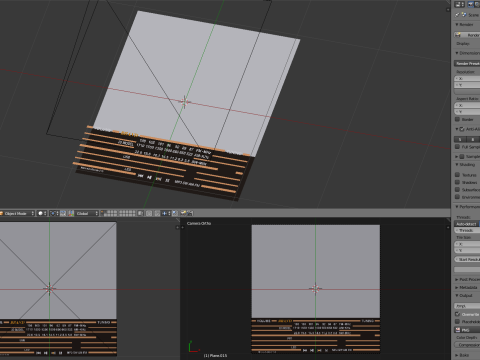Enable the Border checkbox
The image size is (480, 360).
(458, 119)
